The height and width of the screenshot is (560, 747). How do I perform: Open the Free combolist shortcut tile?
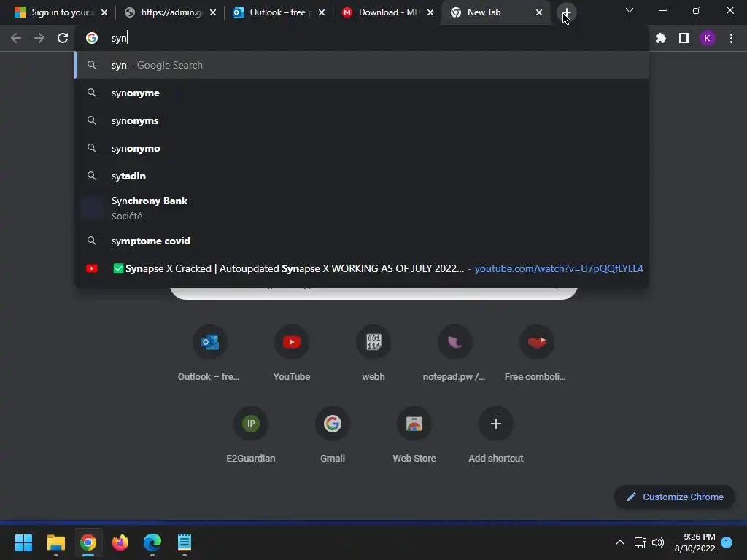pos(536,354)
